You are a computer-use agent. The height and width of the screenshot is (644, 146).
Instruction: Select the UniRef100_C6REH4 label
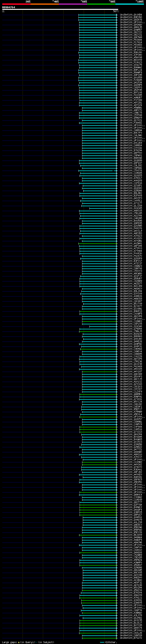tap(131, 130)
